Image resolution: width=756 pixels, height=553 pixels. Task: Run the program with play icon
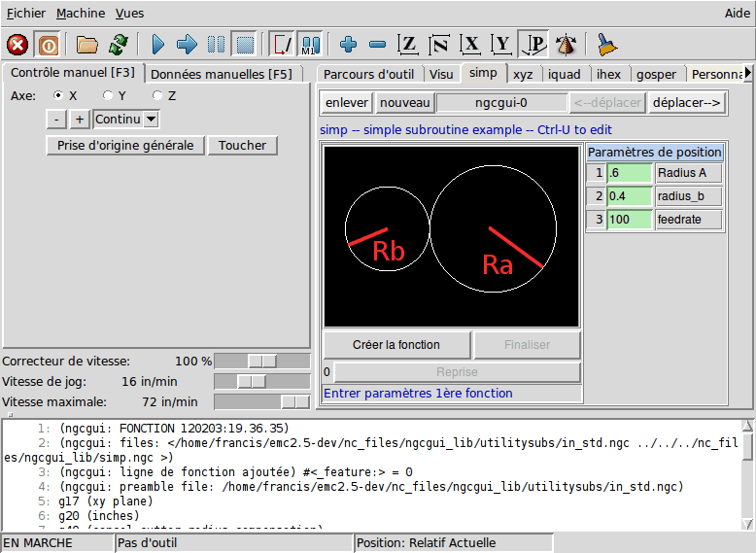tap(157, 45)
